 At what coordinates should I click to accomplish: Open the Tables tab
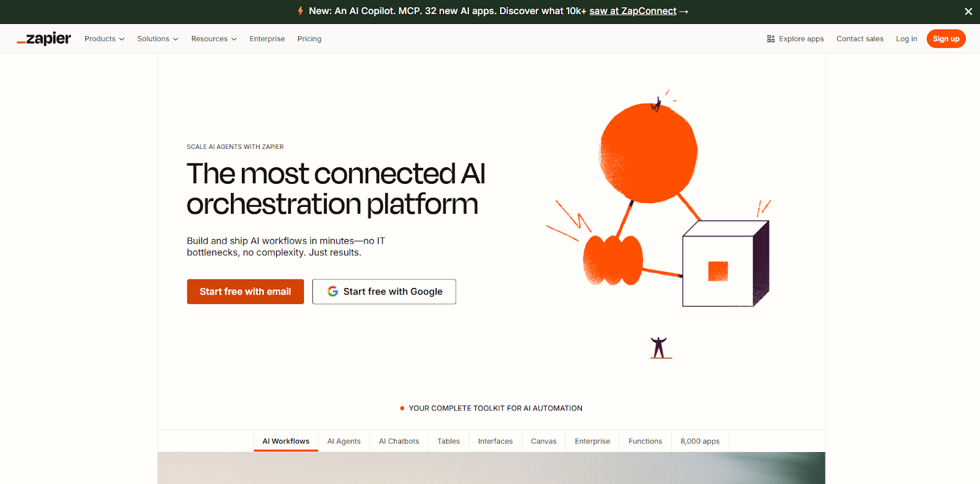(x=448, y=441)
